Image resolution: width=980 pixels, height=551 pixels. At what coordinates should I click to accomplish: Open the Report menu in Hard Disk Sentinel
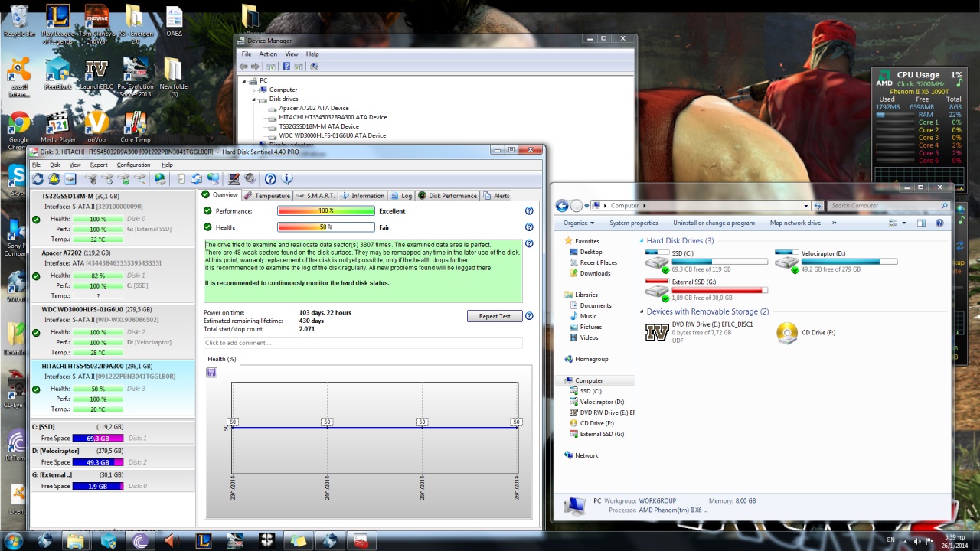coord(99,165)
